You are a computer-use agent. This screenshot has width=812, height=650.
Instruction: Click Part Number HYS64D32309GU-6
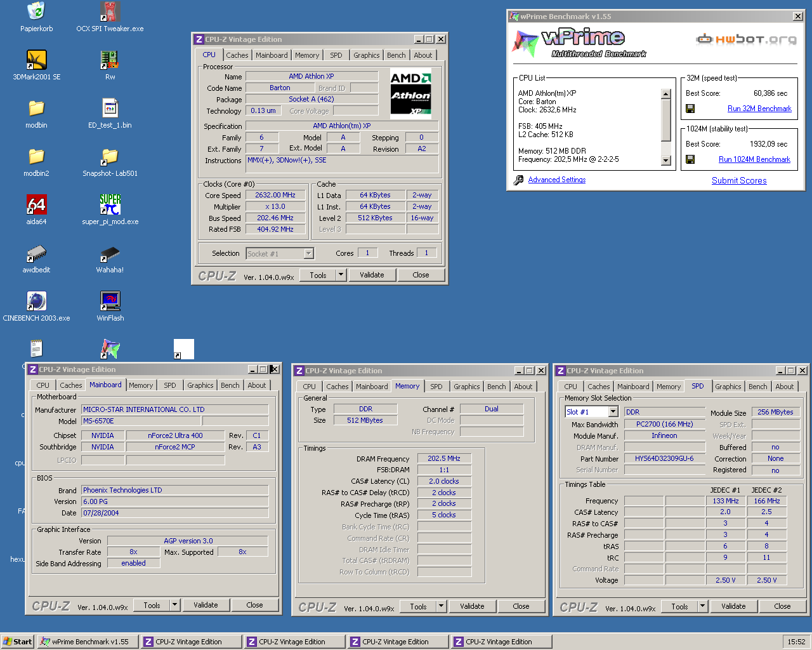coord(664,458)
